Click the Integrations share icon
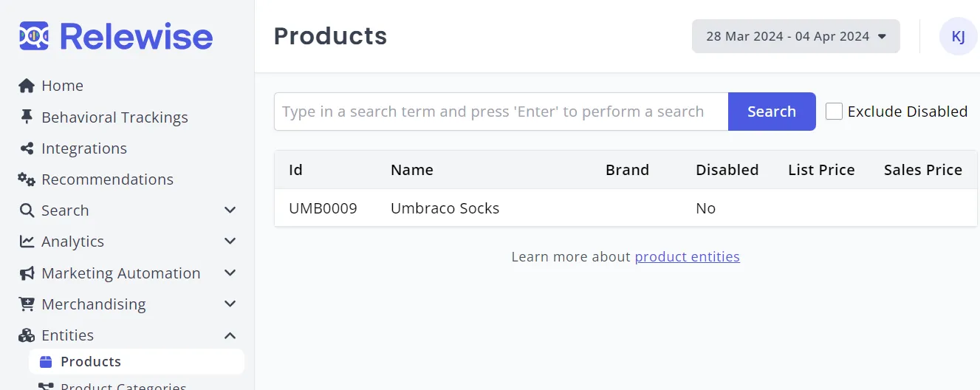Image resolution: width=980 pixels, height=390 pixels. point(27,148)
